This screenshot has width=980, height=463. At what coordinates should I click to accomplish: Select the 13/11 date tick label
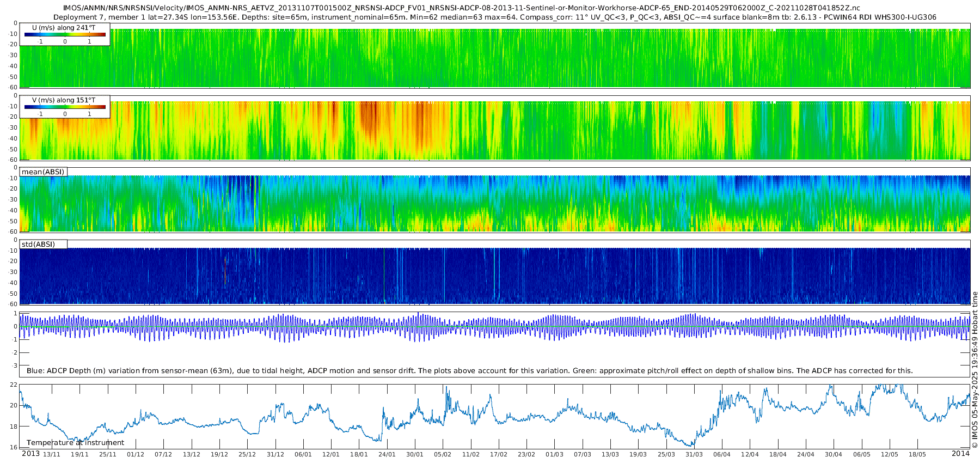pos(52,455)
